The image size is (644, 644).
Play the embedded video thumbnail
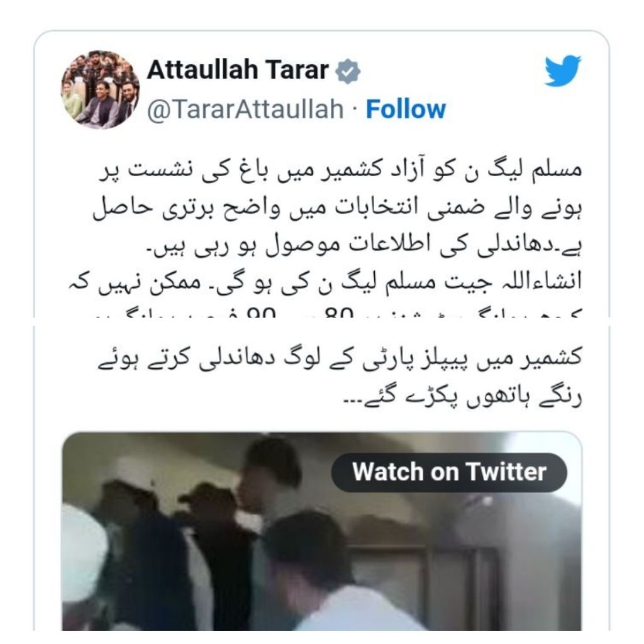pos(321,531)
